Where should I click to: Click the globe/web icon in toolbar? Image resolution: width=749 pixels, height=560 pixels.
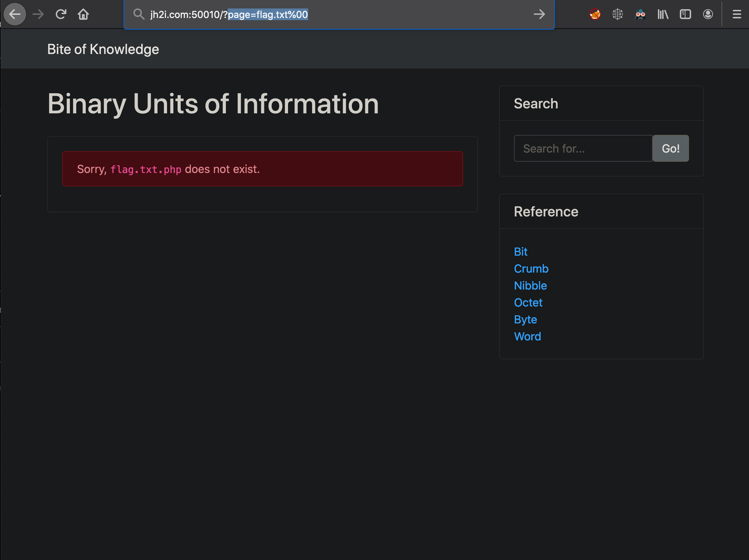click(x=617, y=14)
